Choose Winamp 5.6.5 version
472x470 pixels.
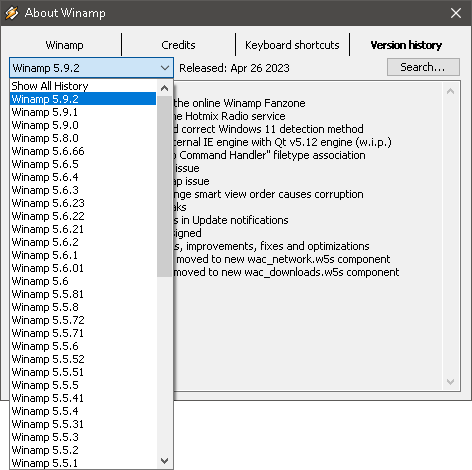coord(83,164)
